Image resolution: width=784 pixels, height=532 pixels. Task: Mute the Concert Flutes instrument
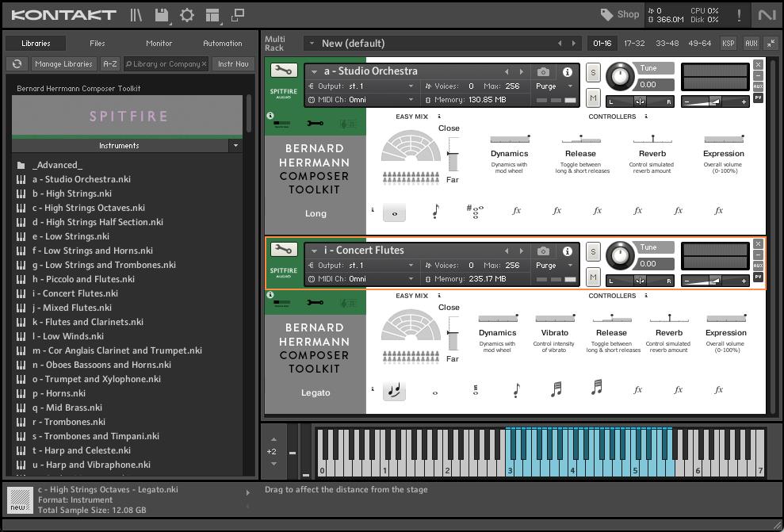click(593, 277)
